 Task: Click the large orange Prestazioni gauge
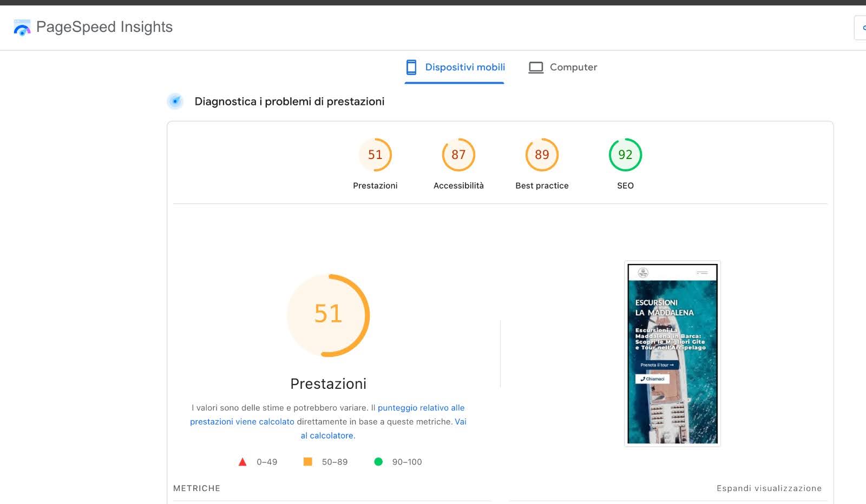(328, 315)
